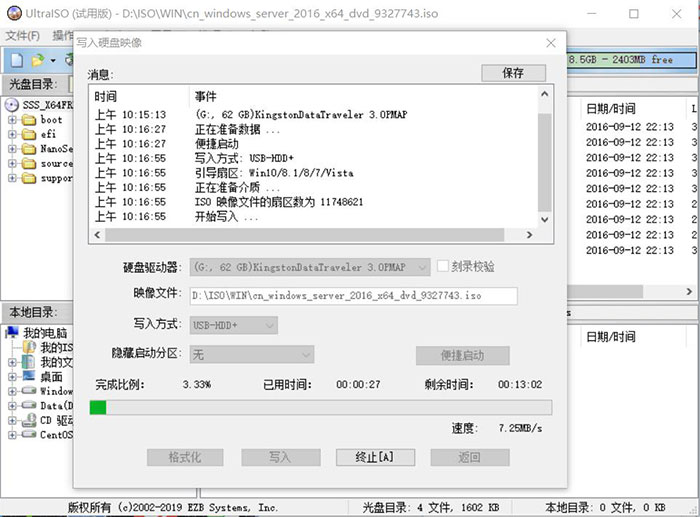
Task: Click the Data(D drive icon
Action: 29,405
